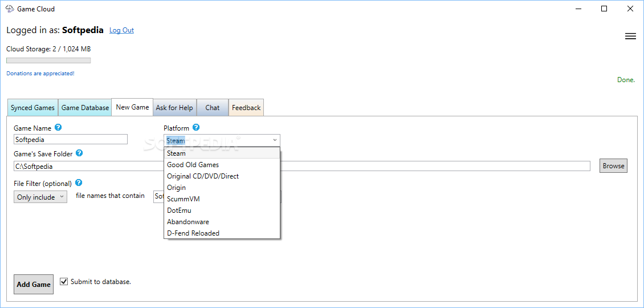The width and height of the screenshot is (644, 308).
Task: Click Cloud Storage: 2 / 1,024 MB text
Action: click(48, 49)
